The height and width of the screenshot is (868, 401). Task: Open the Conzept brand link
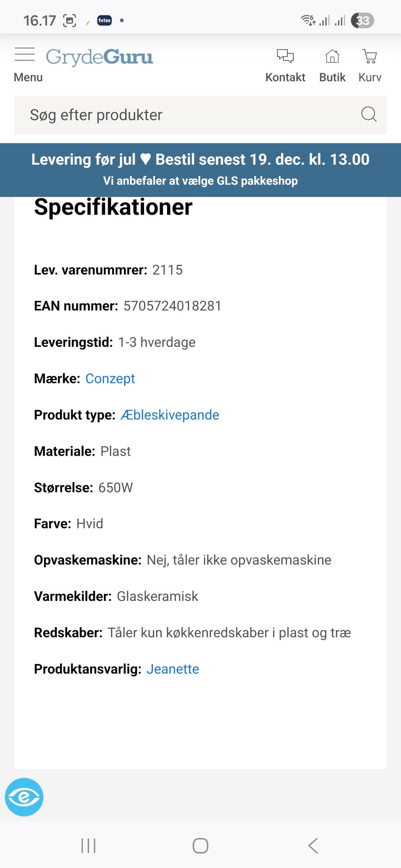tap(110, 378)
